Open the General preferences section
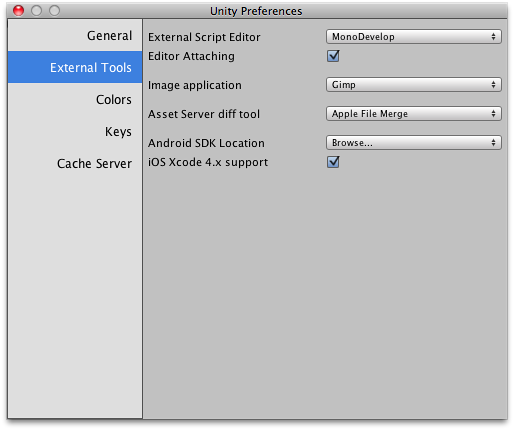The width and height of the screenshot is (514, 430). tap(75, 35)
